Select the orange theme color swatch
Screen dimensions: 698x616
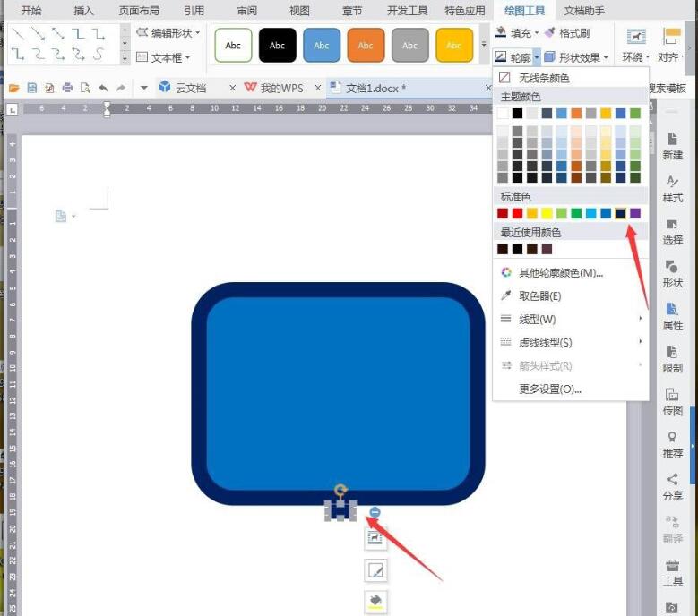click(576, 114)
